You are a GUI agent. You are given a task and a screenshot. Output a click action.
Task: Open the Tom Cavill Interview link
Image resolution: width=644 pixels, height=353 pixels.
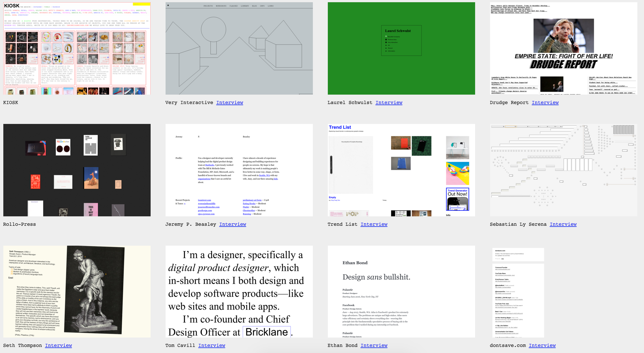[x=212, y=345]
